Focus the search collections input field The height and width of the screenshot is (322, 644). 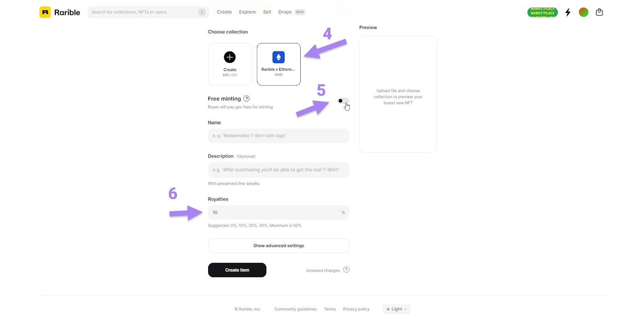143,12
